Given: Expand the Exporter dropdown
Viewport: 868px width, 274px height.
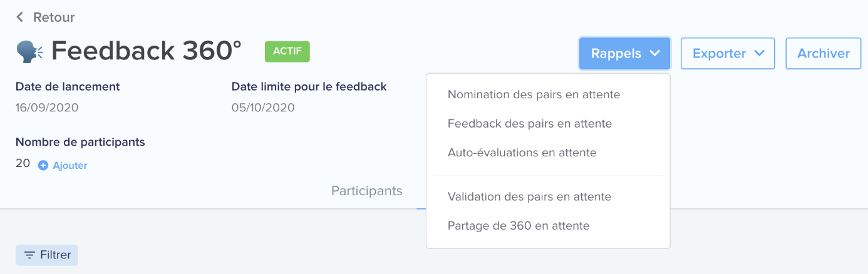Looking at the screenshot, I should [728, 53].
